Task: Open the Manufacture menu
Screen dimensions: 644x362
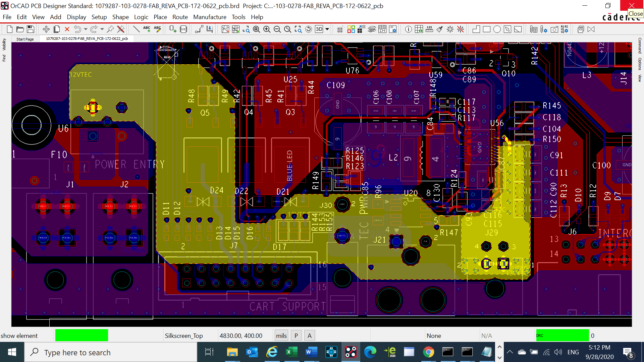Action: pyautogui.click(x=210, y=17)
